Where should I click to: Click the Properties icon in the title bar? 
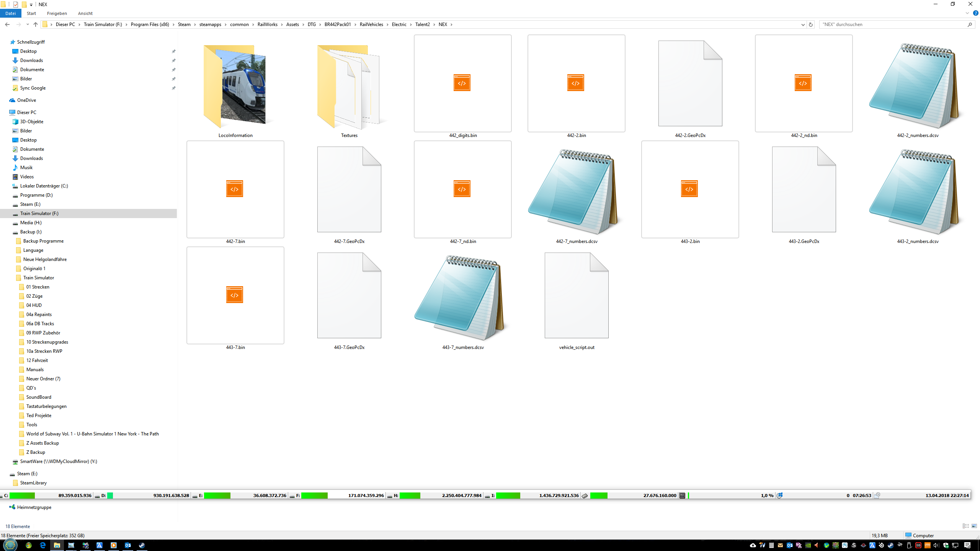click(x=16, y=5)
